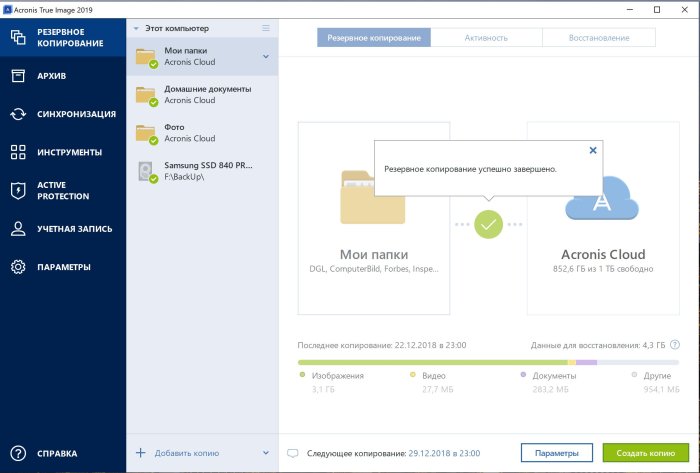Image resolution: width=700 pixels, height=473 pixels.
Task: Click the Создать копию button
Action: (x=645, y=453)
